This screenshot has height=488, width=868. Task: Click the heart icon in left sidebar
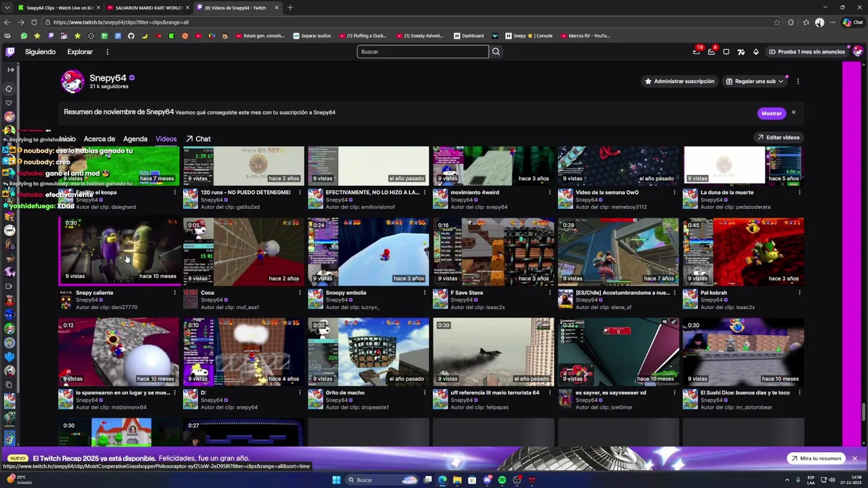click(x=9, y=102)
